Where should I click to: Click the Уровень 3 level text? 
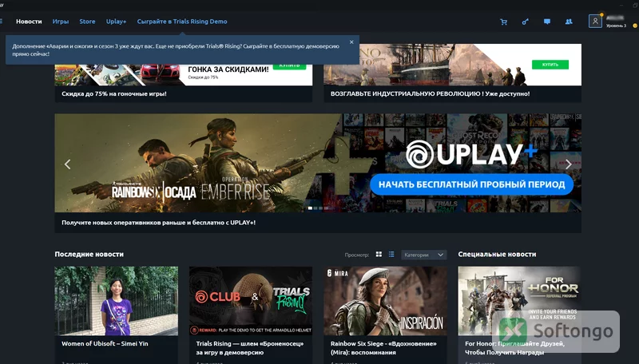click(616, 26)
